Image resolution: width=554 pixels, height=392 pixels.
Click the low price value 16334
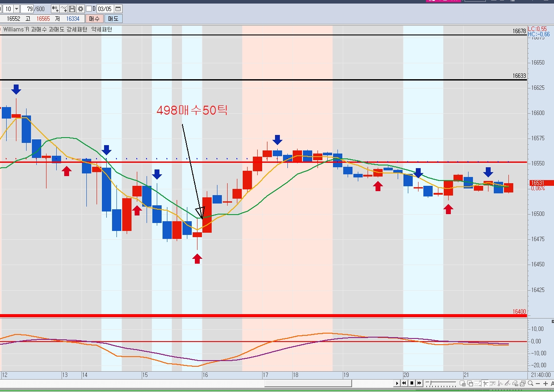point(73,19)
